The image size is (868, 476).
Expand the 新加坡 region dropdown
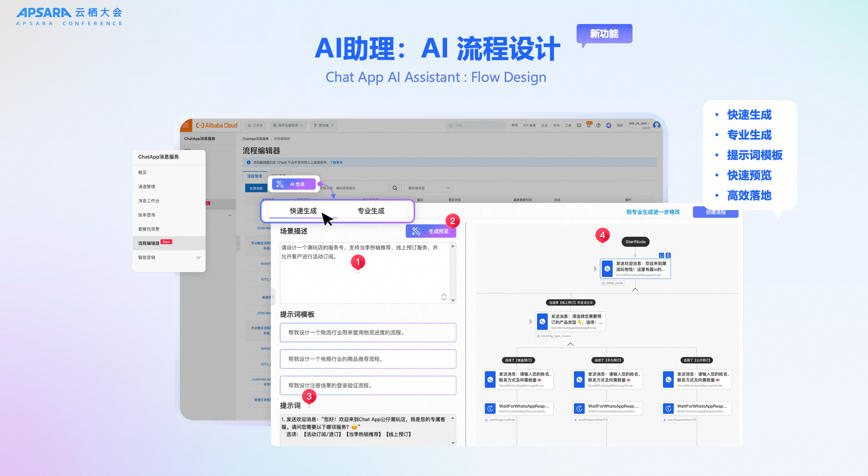[324, 125]
